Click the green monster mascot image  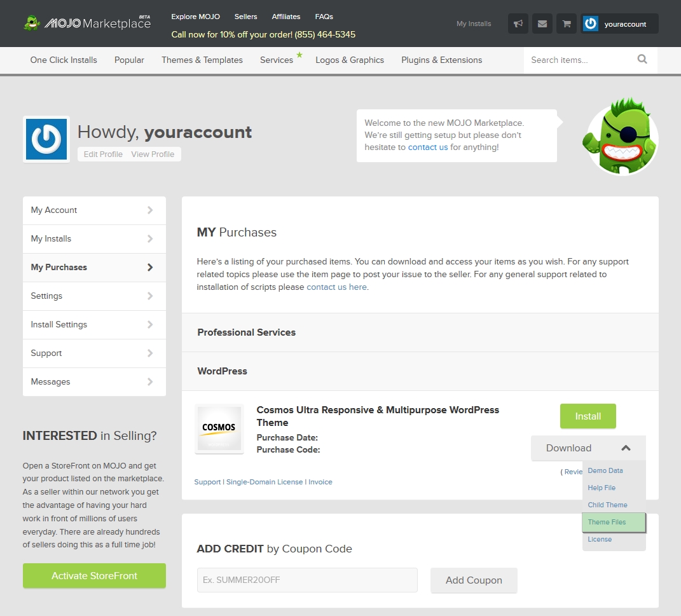tap(620, 136)
